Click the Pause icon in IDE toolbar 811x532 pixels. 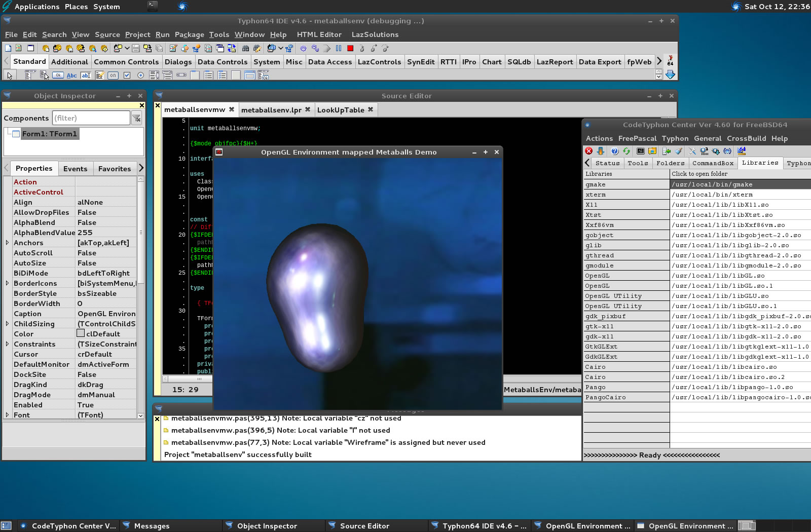[339, 48]
